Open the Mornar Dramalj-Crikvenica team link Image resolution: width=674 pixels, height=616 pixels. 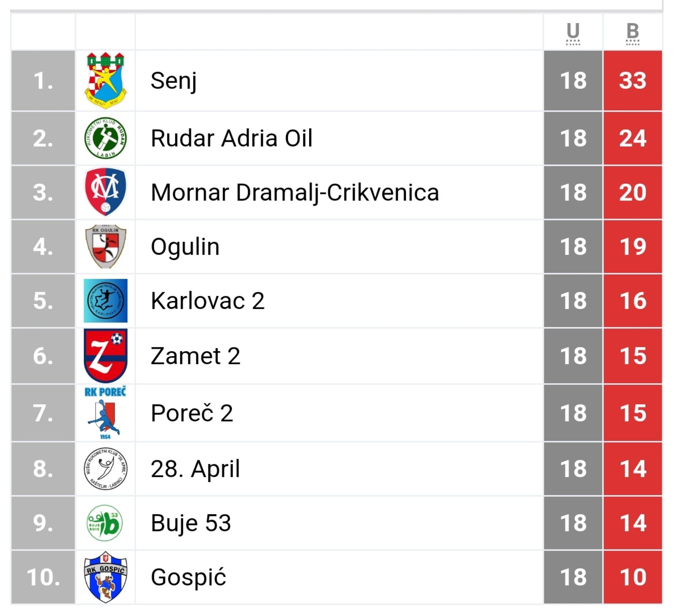[294, 192]
